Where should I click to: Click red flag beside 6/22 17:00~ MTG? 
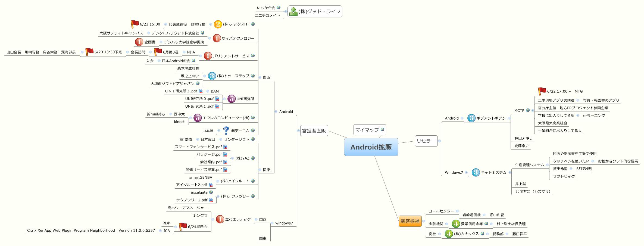pos(542,91)
